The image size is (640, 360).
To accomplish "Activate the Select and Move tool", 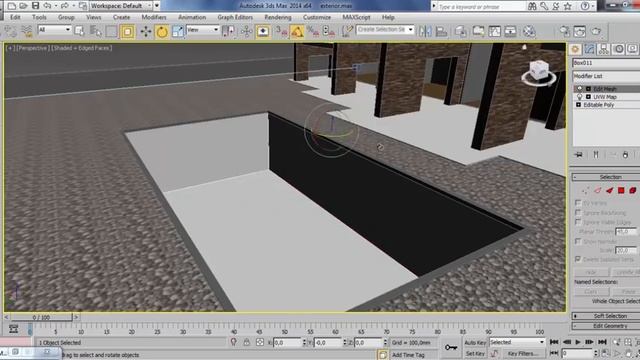I will pyautogui.click(x=146, y=31).
